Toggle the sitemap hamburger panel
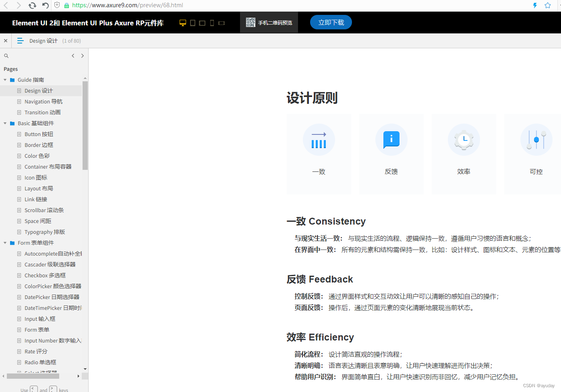This screenshot has height=392, width=561. 21,41
